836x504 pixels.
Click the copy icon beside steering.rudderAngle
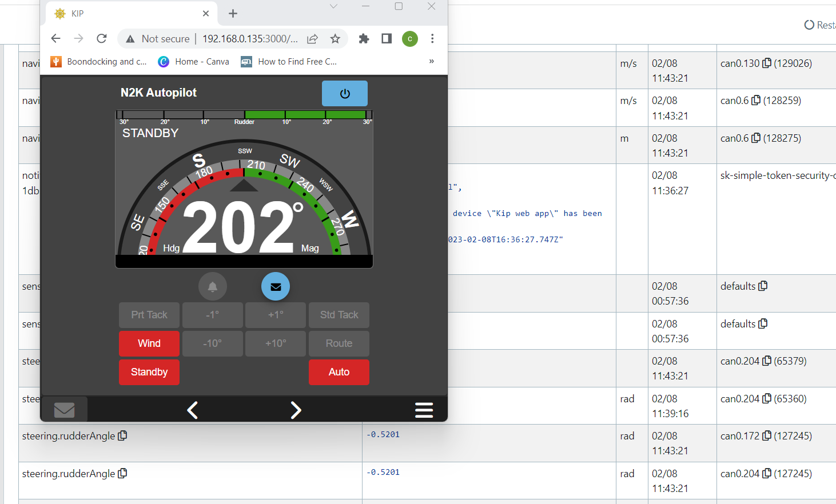(122, 435)
